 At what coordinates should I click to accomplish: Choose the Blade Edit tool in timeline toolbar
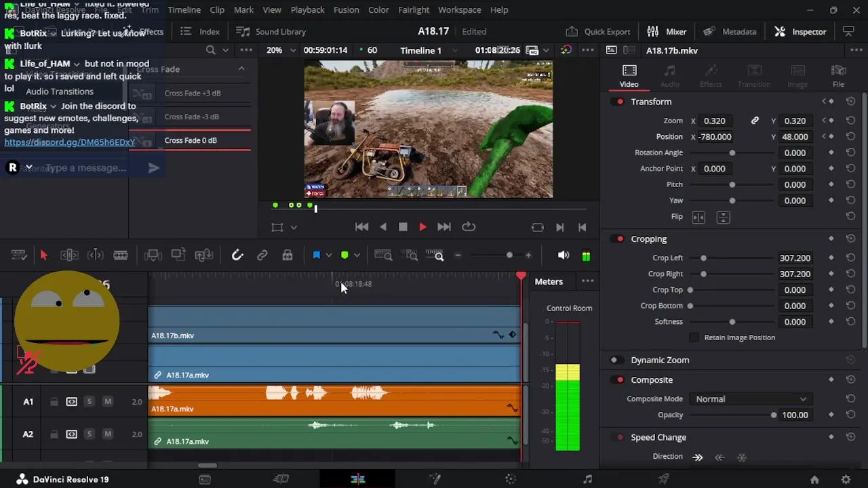[x=121, y=255]
